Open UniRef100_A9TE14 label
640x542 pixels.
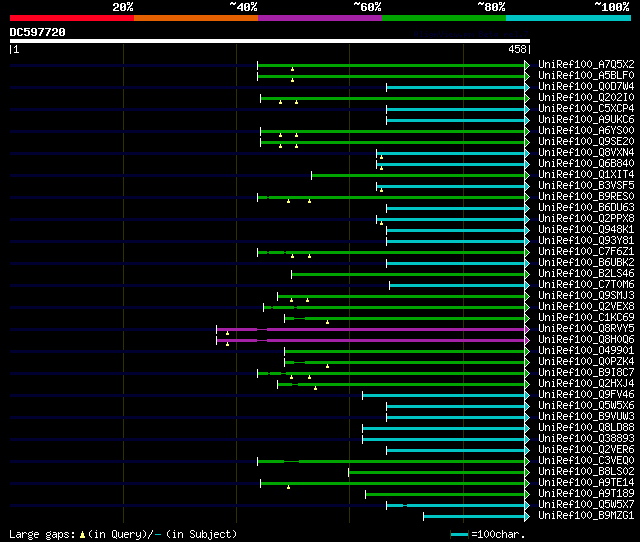point(586,483)
